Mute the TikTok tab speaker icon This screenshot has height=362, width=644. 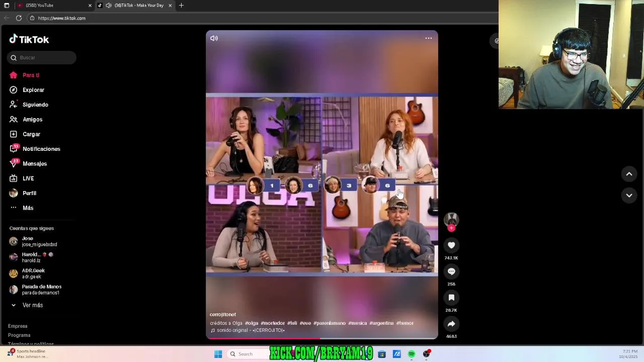coord(108,6)
